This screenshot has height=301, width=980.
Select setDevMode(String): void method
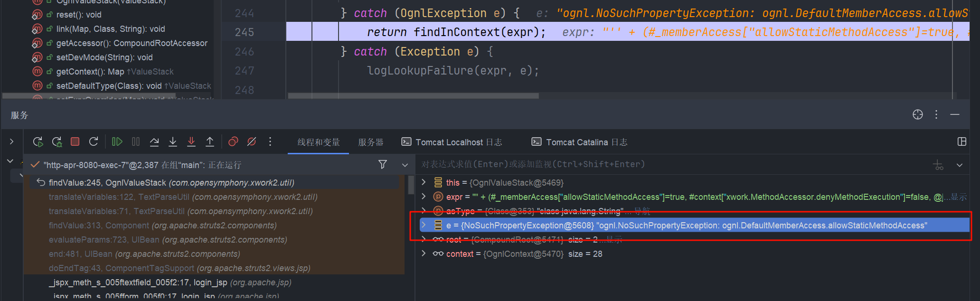(104, 57)
